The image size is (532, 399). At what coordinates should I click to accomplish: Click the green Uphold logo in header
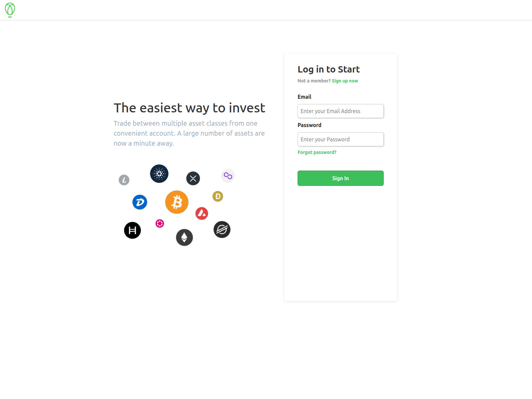[x=10, y=10]
